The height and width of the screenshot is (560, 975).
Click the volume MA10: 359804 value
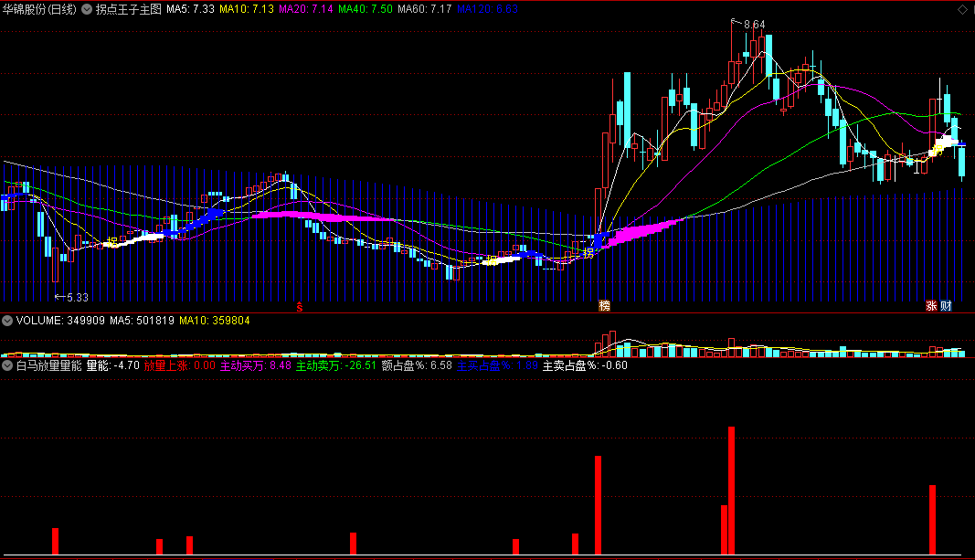pos(215,321)
